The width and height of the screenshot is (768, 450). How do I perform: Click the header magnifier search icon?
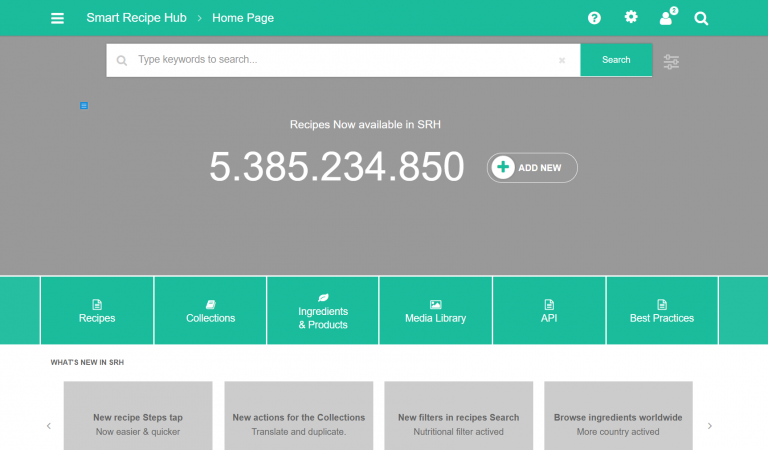[701, 18]
